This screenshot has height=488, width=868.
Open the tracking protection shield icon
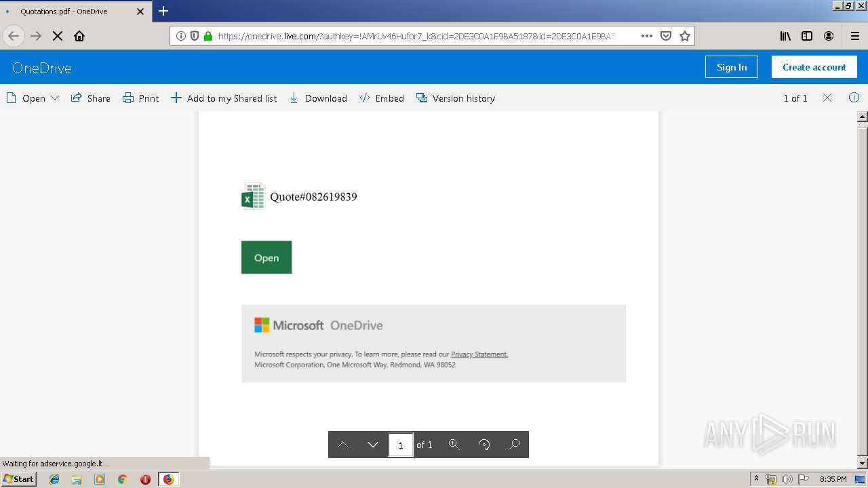[x=195, y=36]
